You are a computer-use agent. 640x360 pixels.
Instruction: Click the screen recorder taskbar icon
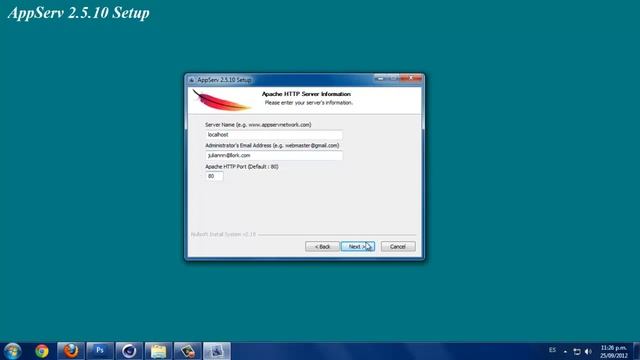coord(188,351)
